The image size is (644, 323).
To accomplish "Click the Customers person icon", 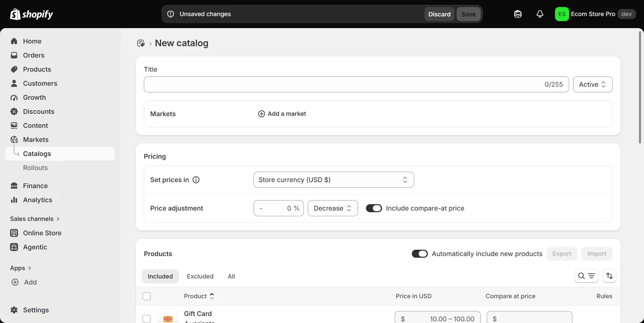I will click(14, 83).
